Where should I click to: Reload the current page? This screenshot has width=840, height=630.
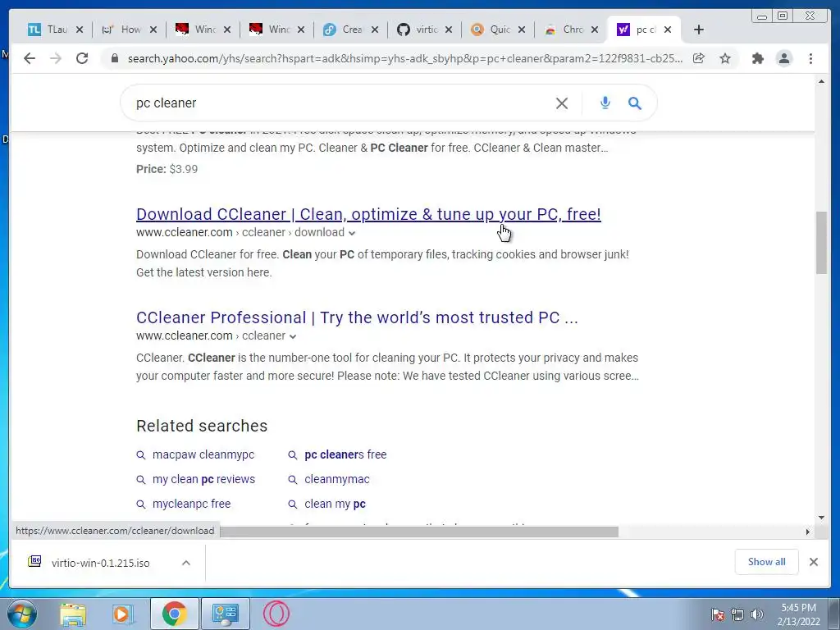coord(82,58)
